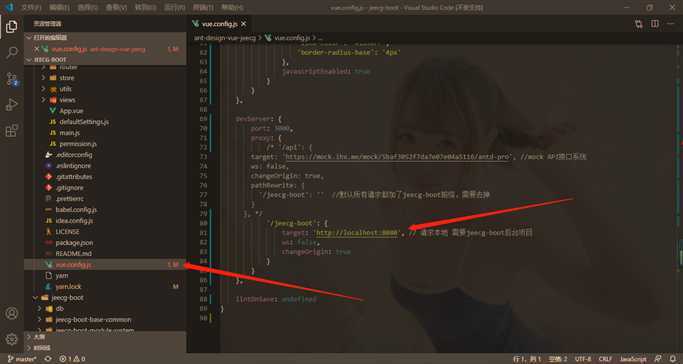
Task: Collapse the JEECG-BOOT workspace section
Action: point(105,60)
